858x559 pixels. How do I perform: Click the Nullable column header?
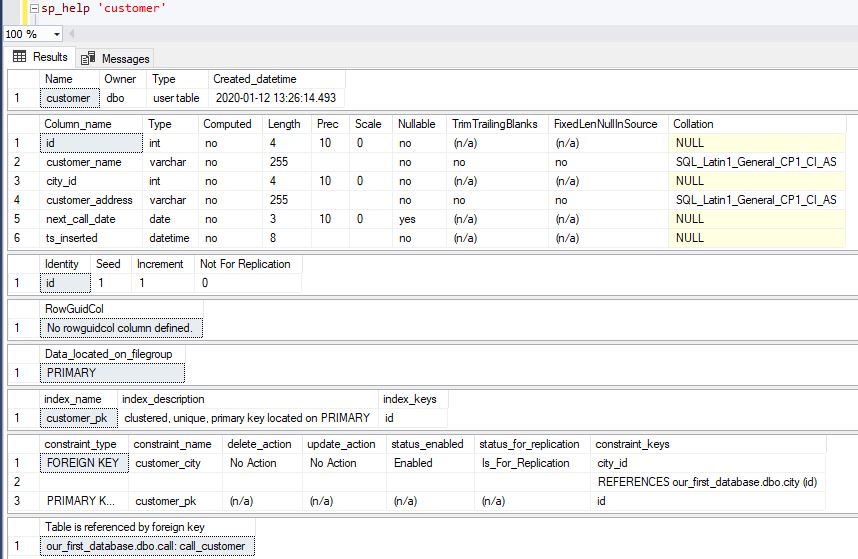(x=416, y=124)
